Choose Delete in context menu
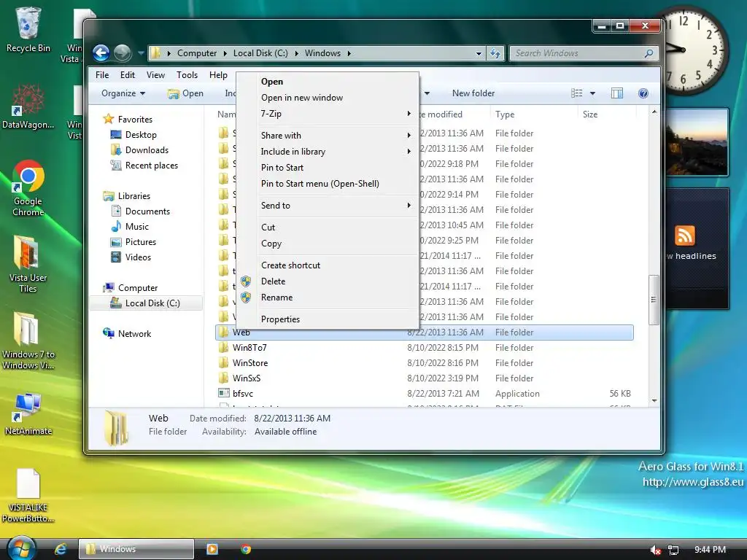Image resolution: width=747 pixels, height=560 pixels. [328, 281]
